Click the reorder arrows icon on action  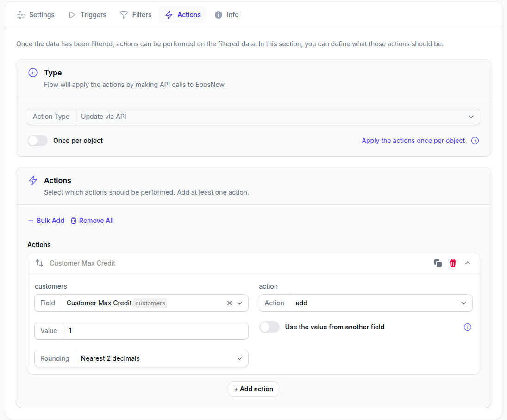[39, 263]
